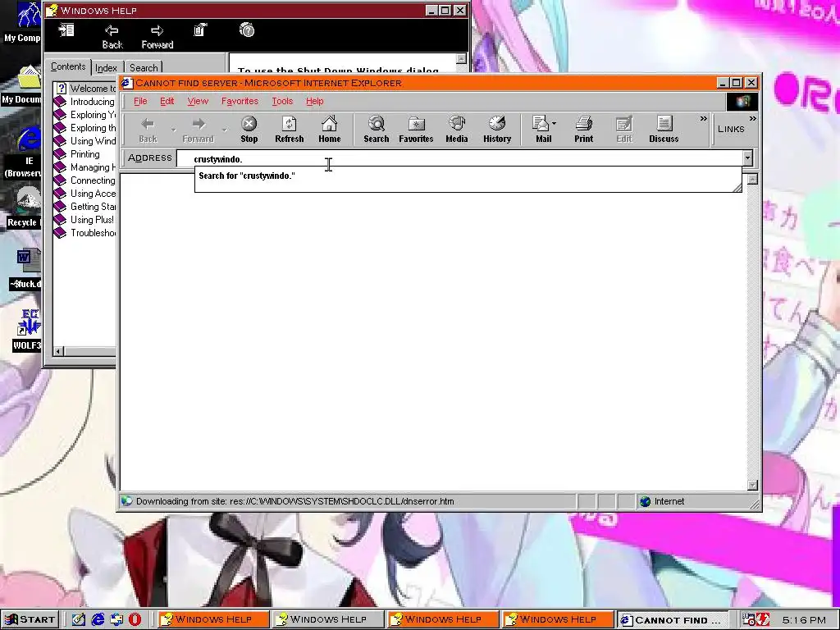Screen dimensions: 840x630
Task: Expand the Address bar dropdown arrow
Action: (x=748, y=157)
